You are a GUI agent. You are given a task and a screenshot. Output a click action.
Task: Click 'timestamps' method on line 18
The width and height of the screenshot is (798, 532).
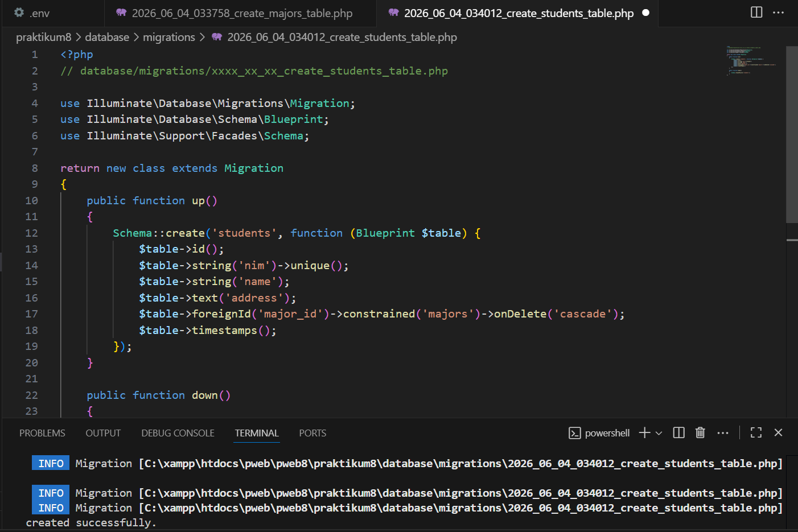coord(224,331)
